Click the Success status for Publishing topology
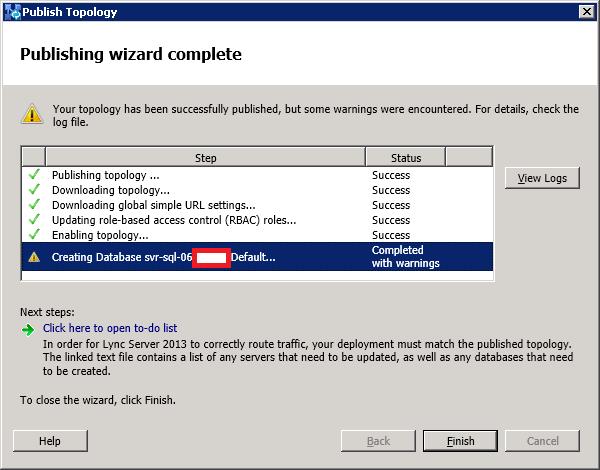Screen dimensions: 600x470 pos(391,175)
